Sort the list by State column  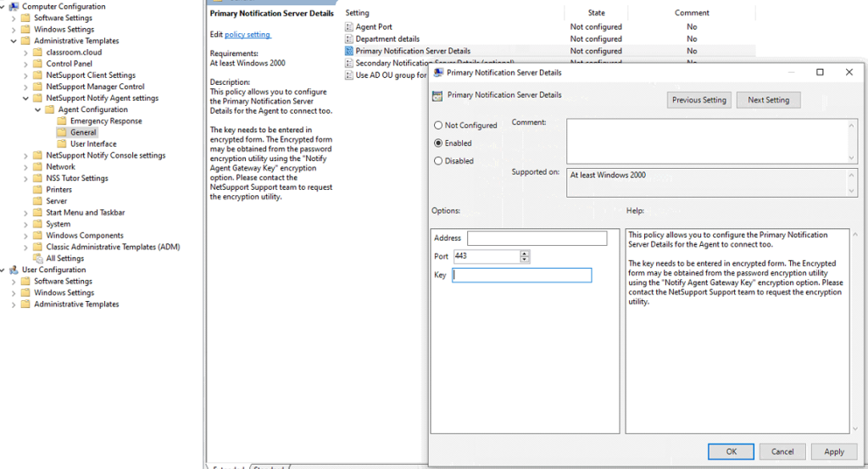pyautogui.click(x=596, y=13)
